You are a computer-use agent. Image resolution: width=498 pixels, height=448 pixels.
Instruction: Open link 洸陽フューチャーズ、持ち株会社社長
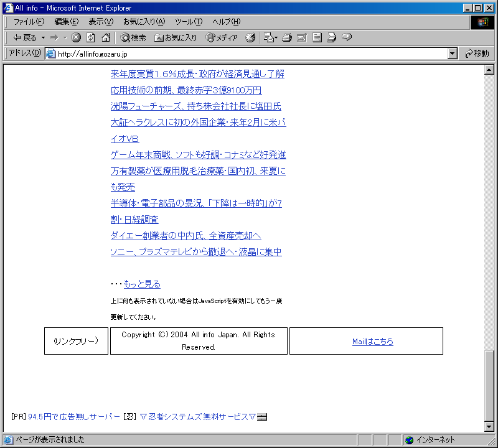[x=195, y=106]
